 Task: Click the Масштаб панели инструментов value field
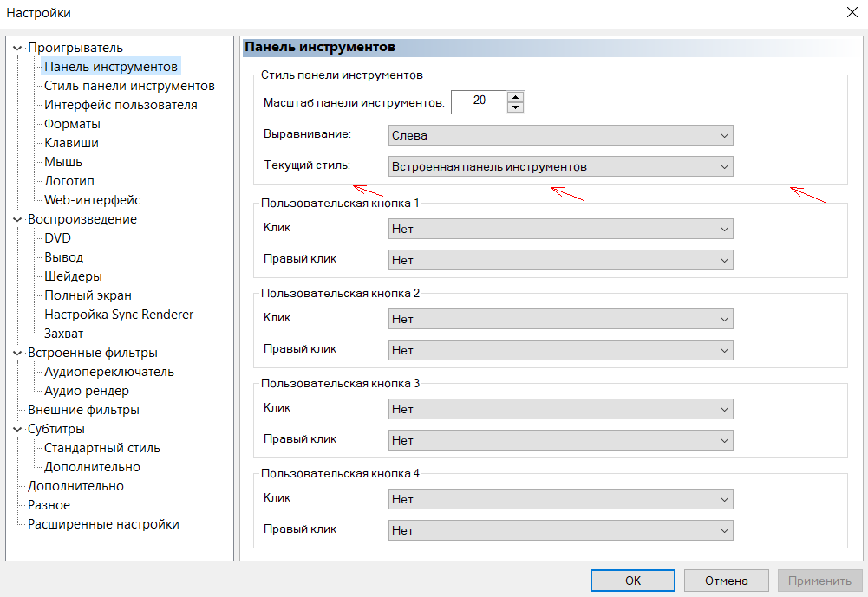[479, 101]
